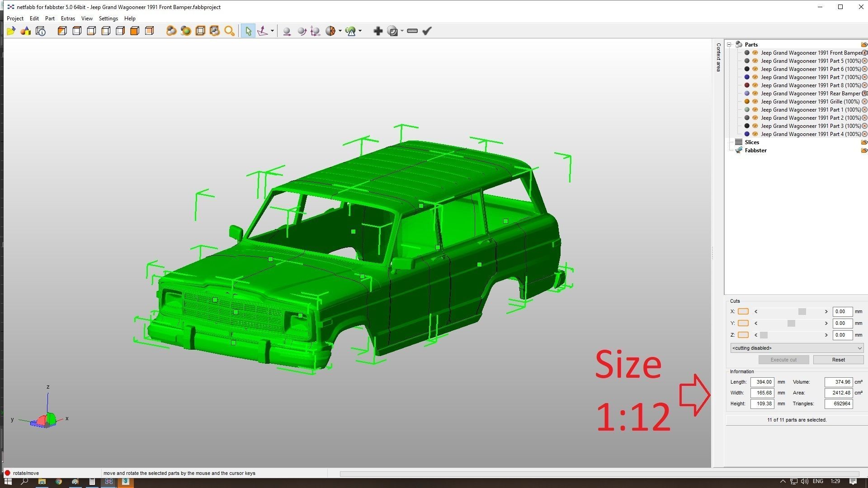The width and height of the screenshot is (868, 488).
Task: Select the Fabbster tree item
Action: (x=755, y=150)
